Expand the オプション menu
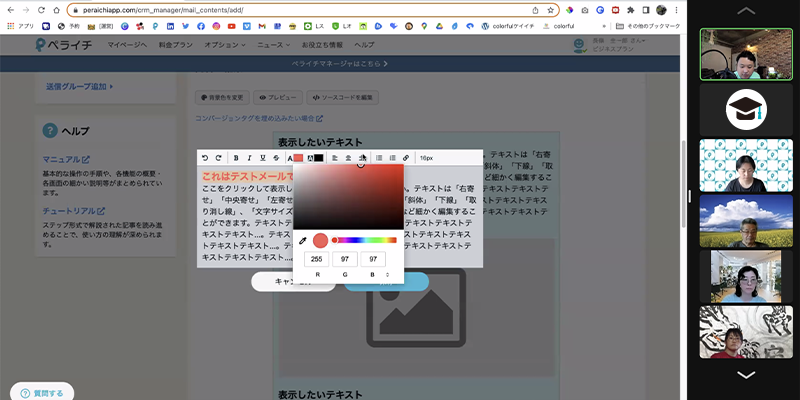Image resolution: width=800 pixels, height=400 pixels. [225, 46]
